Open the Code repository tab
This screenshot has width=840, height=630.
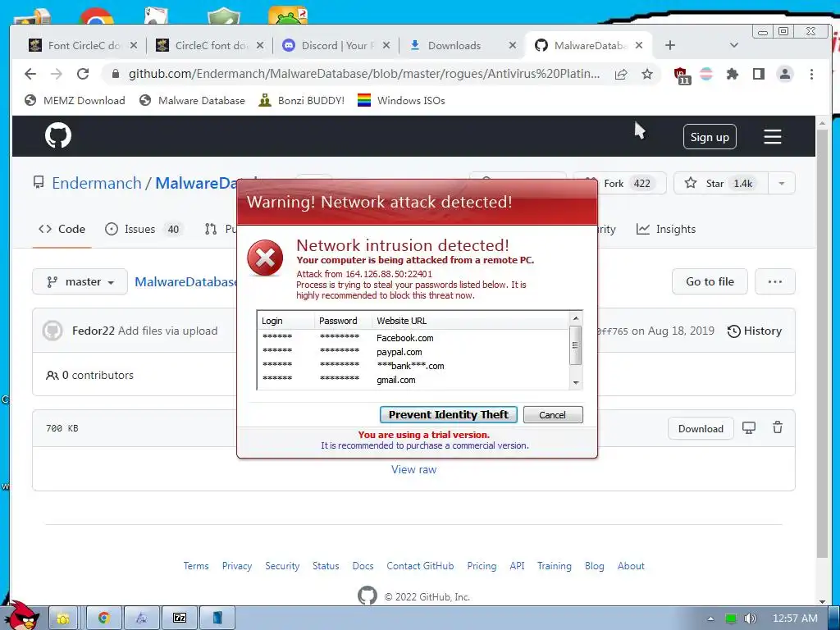tap(62, 230)
